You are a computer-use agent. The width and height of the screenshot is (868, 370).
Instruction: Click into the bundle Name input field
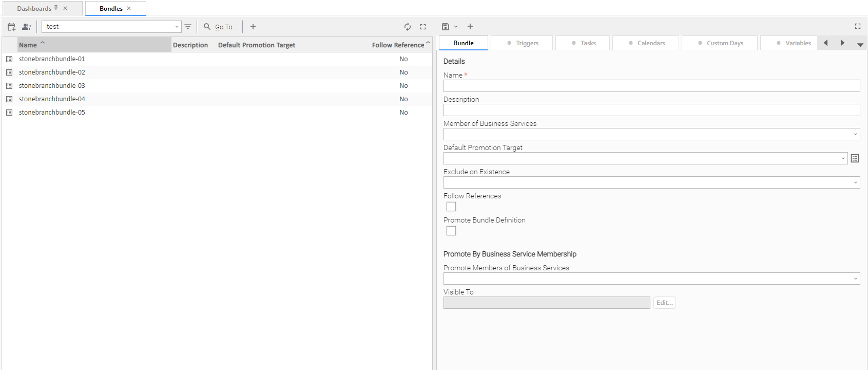coord(651,86)
